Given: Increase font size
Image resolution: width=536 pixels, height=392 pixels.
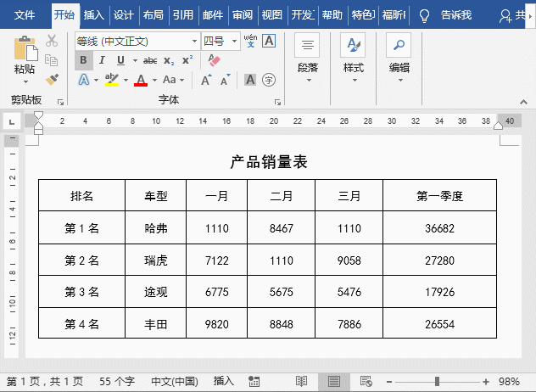Looking at the screenshot, I should (x=206, y=80).
